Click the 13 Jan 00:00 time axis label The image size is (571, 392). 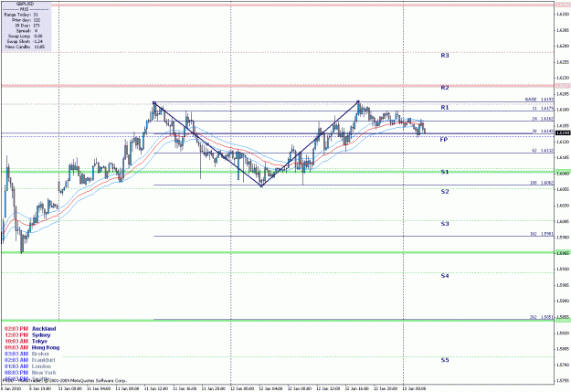point(415,388)
